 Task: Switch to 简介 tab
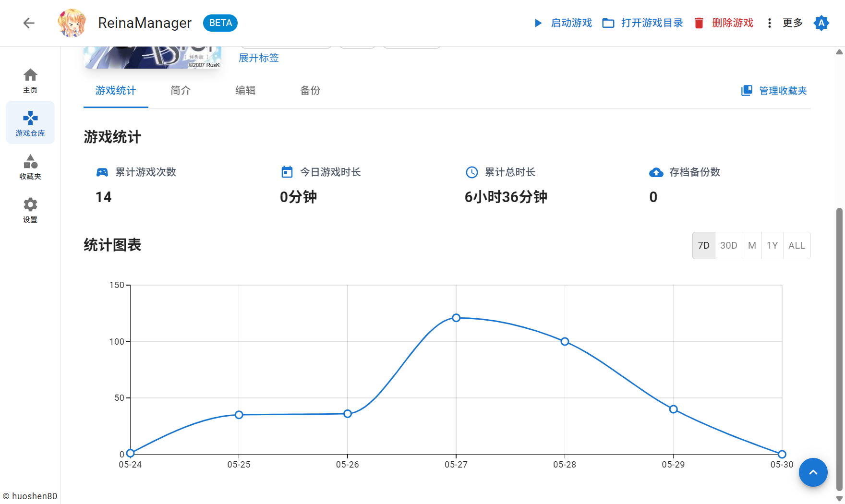[x=181, y=91]
